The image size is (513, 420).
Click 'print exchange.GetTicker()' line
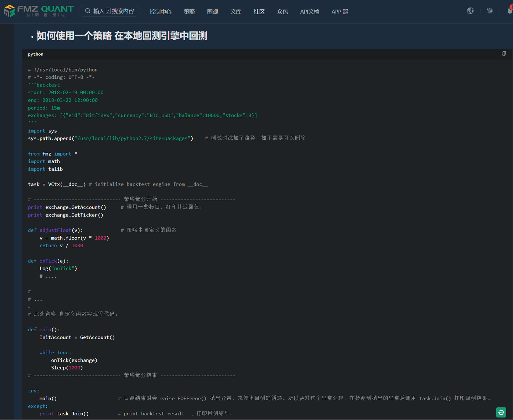(x=66, y=215)
